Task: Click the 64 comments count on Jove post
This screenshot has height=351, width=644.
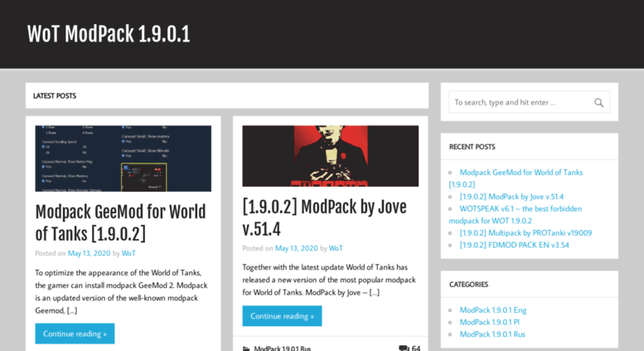Action: pyautogui.click(x=415, y=349)
